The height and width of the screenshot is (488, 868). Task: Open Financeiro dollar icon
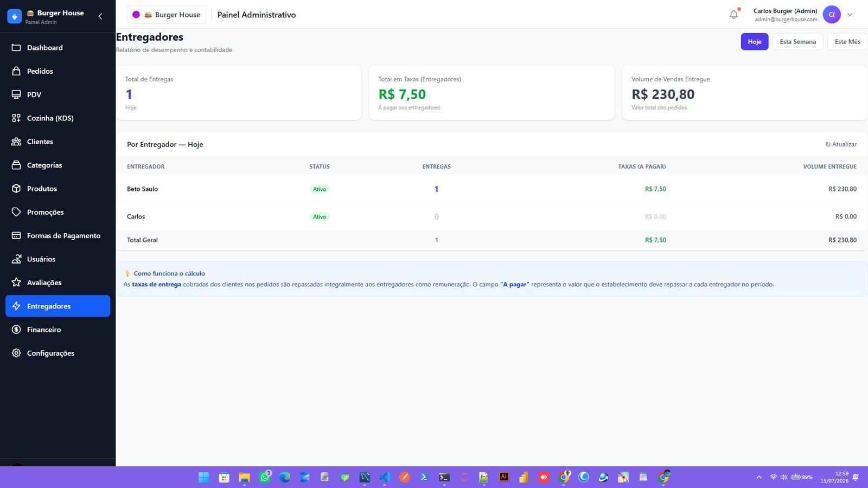(16, 330)
